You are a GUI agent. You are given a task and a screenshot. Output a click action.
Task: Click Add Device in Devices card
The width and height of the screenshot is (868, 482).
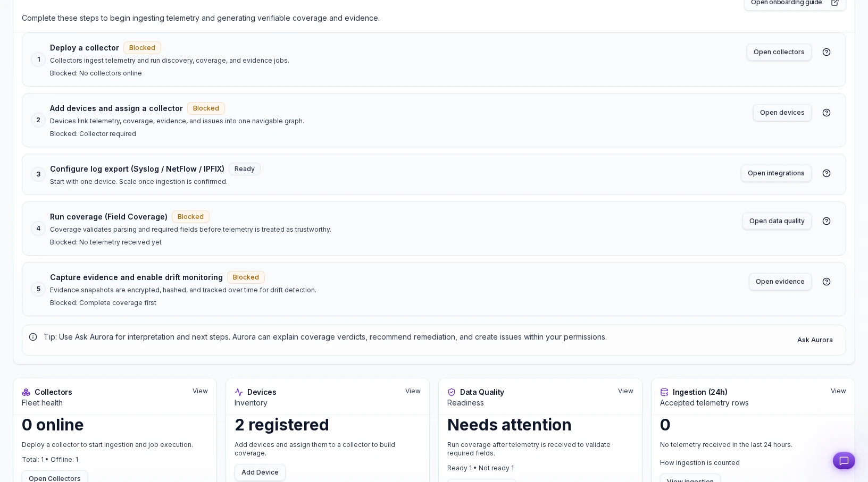point(260,472)
